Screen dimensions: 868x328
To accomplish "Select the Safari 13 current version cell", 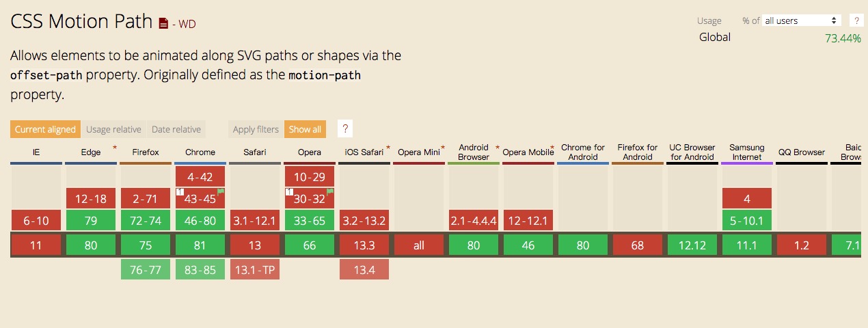I will click(x=255, y=245).
